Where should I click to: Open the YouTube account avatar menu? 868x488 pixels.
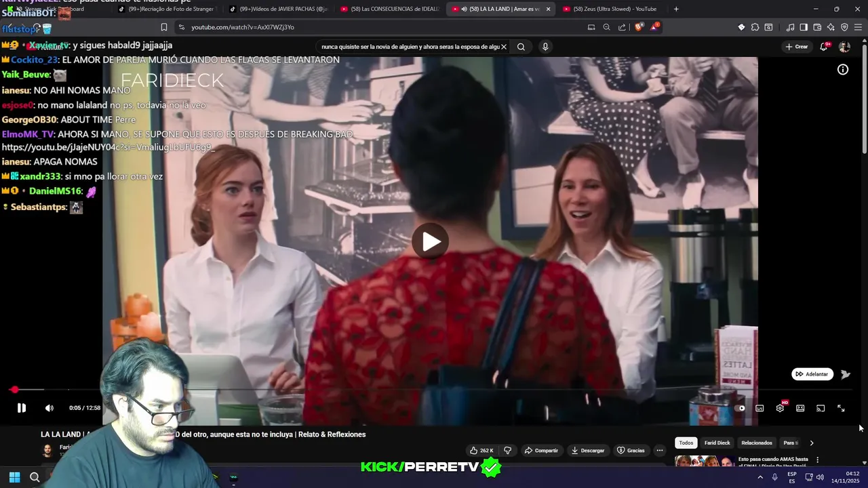click(x=844, y=47)
